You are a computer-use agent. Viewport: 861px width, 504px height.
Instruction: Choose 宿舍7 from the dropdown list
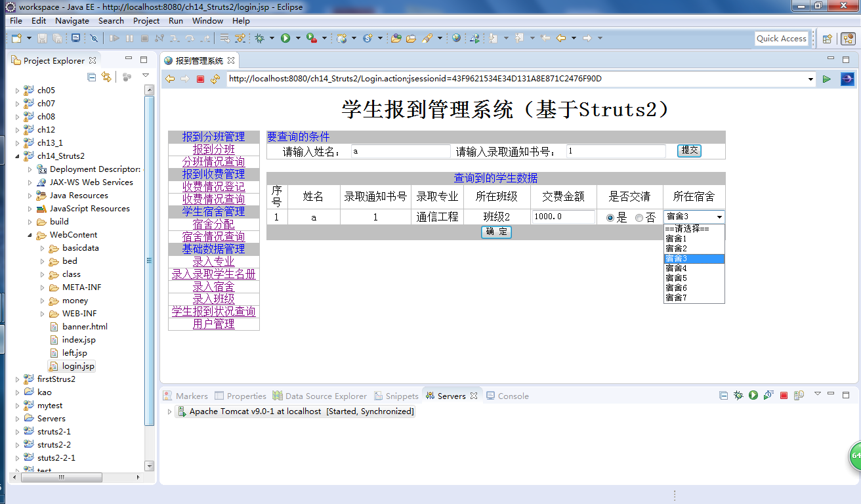(x=694, y=298)
